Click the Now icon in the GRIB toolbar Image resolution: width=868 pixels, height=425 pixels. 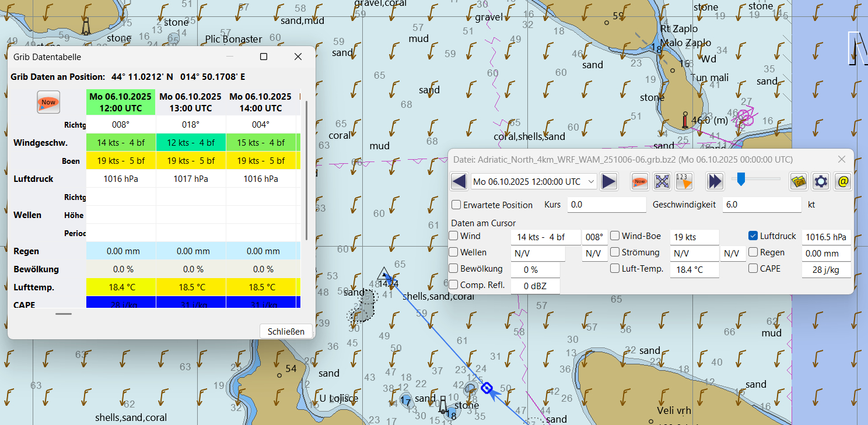640,182
